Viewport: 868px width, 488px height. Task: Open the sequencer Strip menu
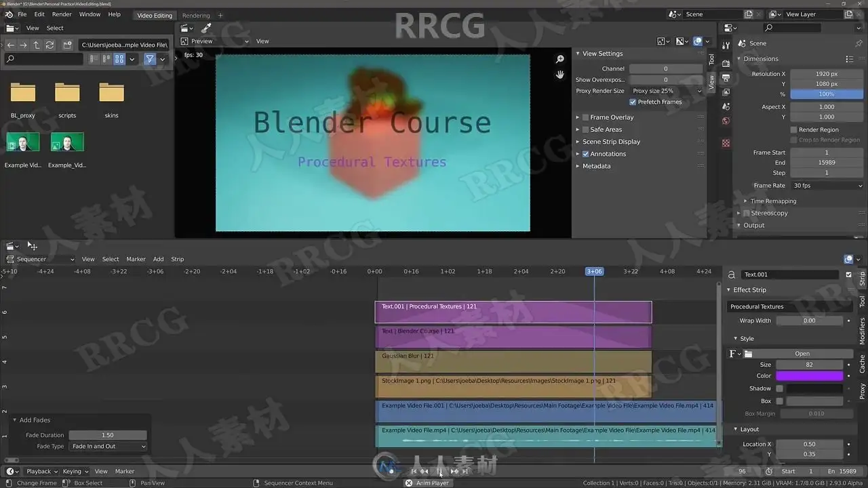tap(177, 259)
